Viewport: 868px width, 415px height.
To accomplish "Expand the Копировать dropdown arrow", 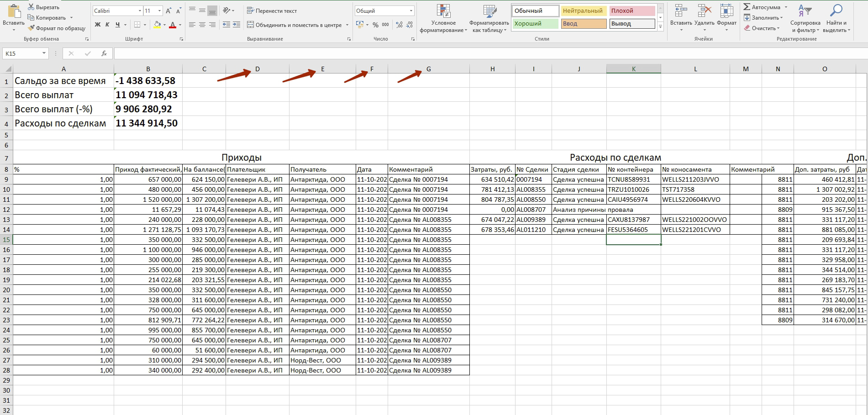I will (71, 18).
